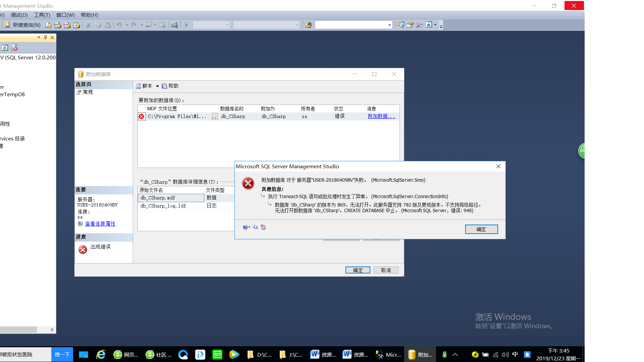Image resolution: width=644 pixels, height=362 pixels.
Task: Click the Start/Execute play arrow icon
Action: coord(186,25)
